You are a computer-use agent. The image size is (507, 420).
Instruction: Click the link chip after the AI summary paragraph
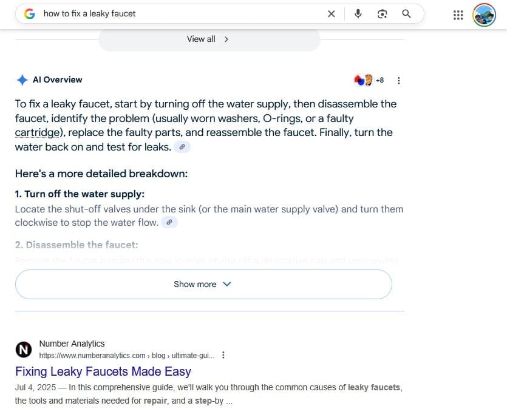[182, 146]
